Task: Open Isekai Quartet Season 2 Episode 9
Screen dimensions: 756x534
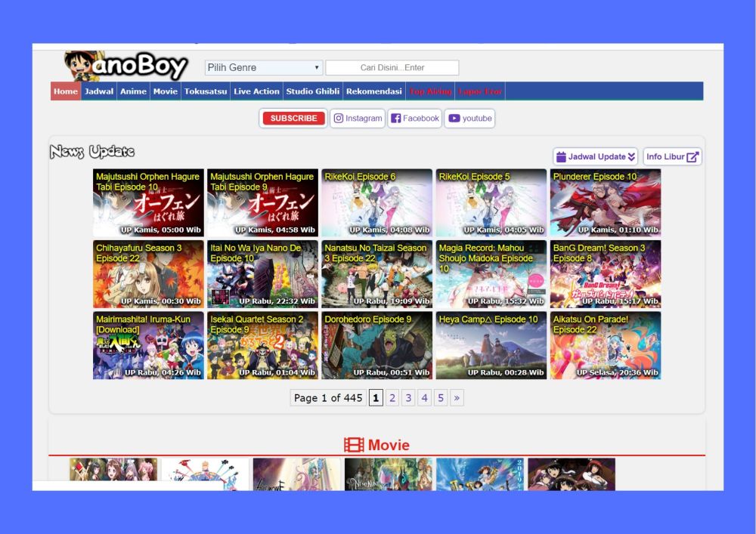Action: point(263,345)
